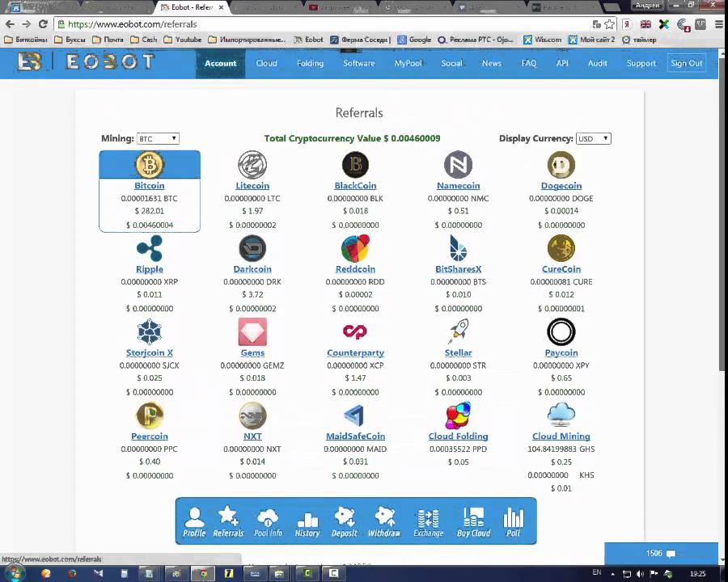This screenshot has height=582, width=728.
Task: Select the Account menu item
Action: click(x=221, y=63)
